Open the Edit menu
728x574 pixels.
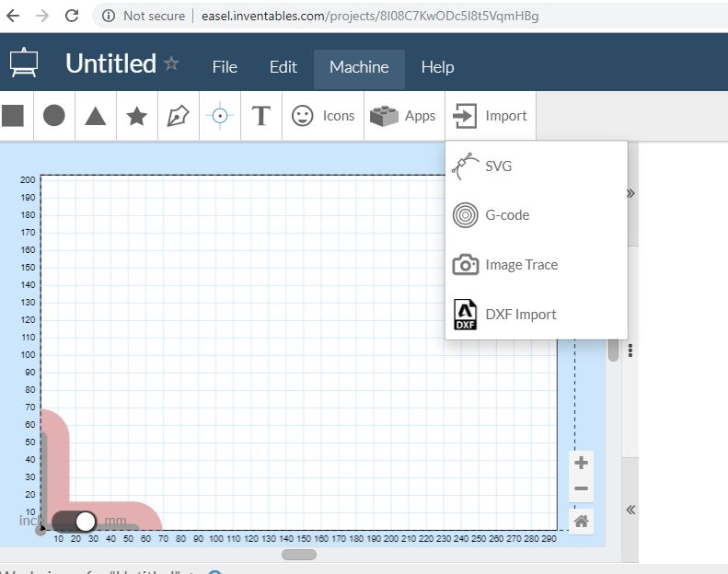283,67
